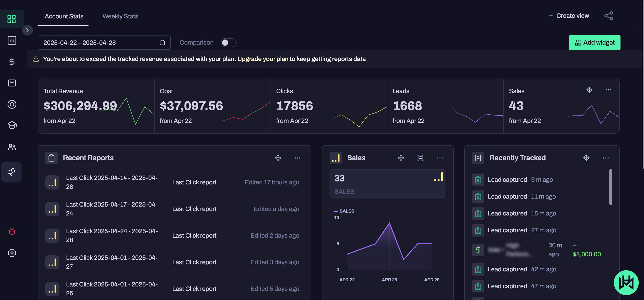Screen dimensions: 644x300
Task: Open the bar chart reports sidebar icon
Action: click(x=12, y=40)
